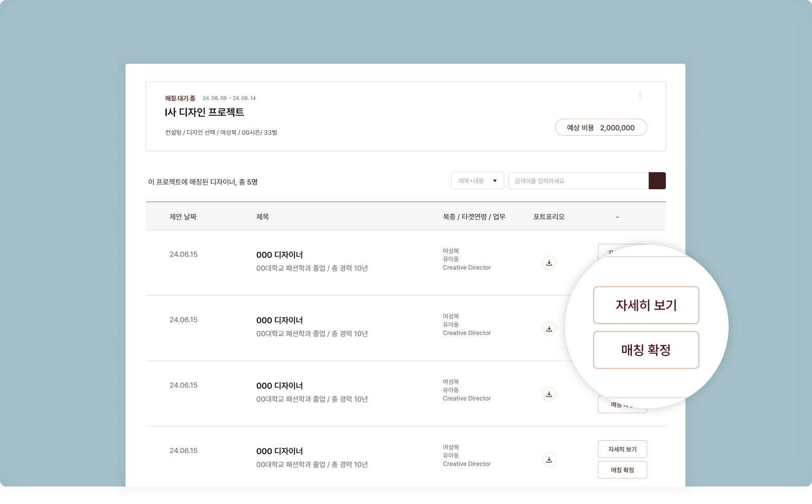This screenshot has width=812, height=504.
Task: Click the first row's date 24.06.15
Action: pyautogui.click(x=183, y=255)
